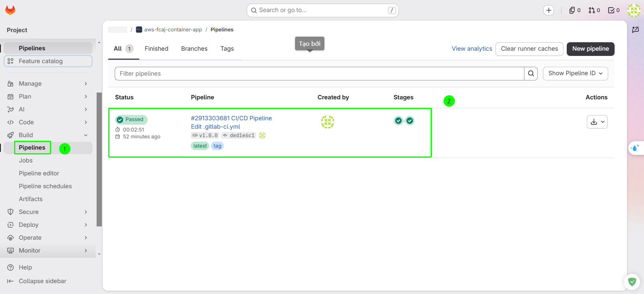Expand the Manage section

(48, 84)
